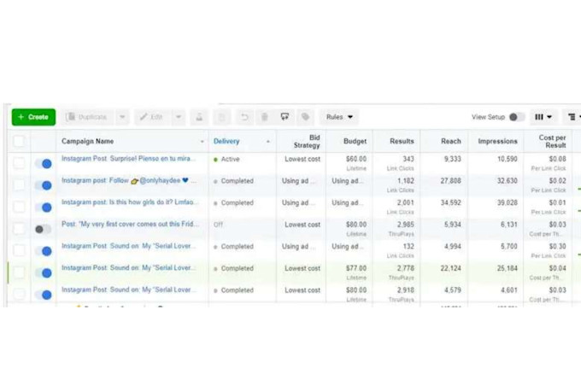581x392 pixels.
Task: Click the $0.30 cost per result
Action: (557, 247)
